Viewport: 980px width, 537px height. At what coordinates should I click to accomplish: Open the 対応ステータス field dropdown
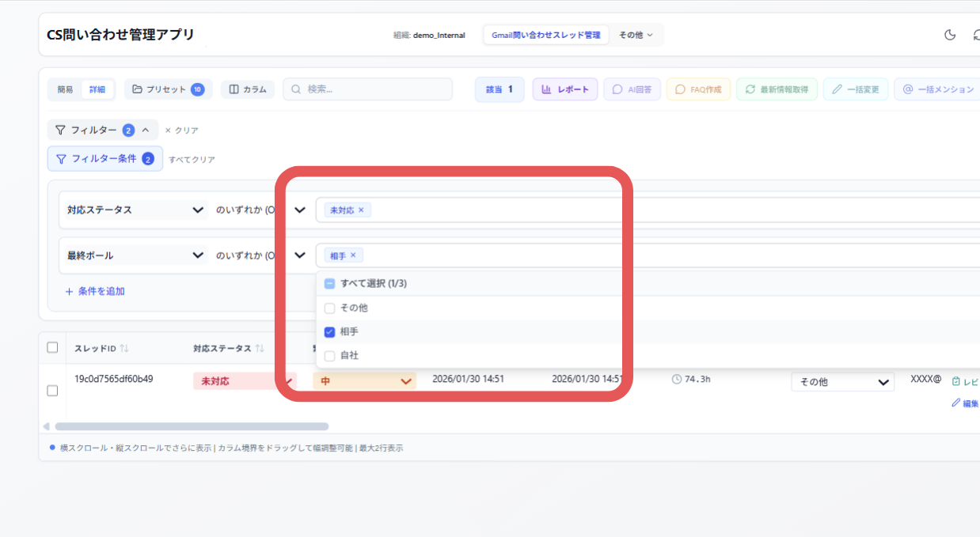(x=136, y=210)
